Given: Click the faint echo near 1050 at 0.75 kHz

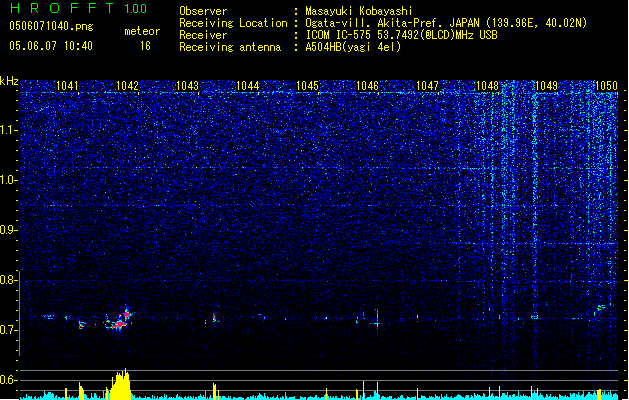Looking at the screenshot, I should [601, 308].
